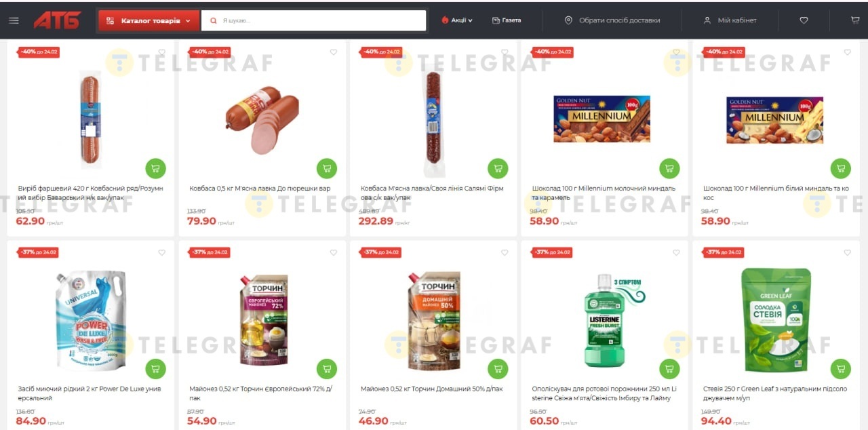868x430 pixels.
Task: Open the shopping cart icon in the header
Action: click(x=855, y=20)
